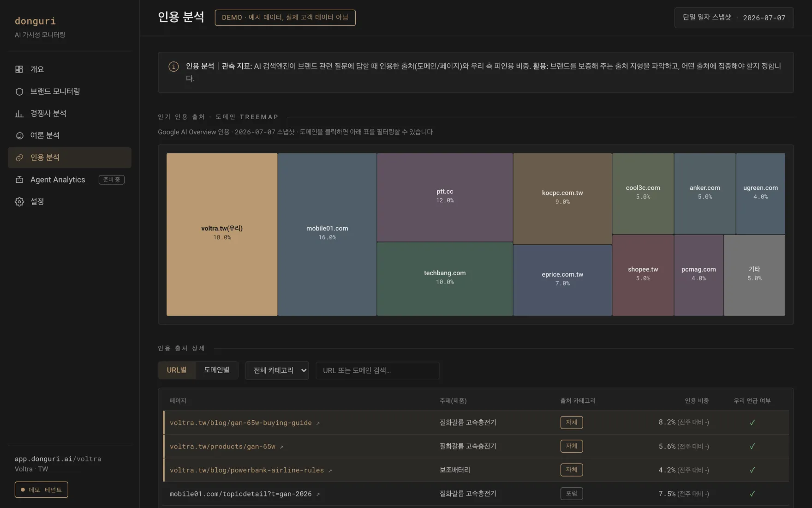Click the 단일 일자 스냅샷 date selector

click(734, 18)
